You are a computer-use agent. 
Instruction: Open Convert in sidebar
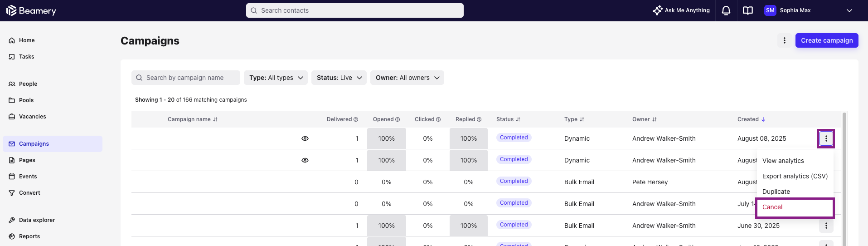point(53,193)
